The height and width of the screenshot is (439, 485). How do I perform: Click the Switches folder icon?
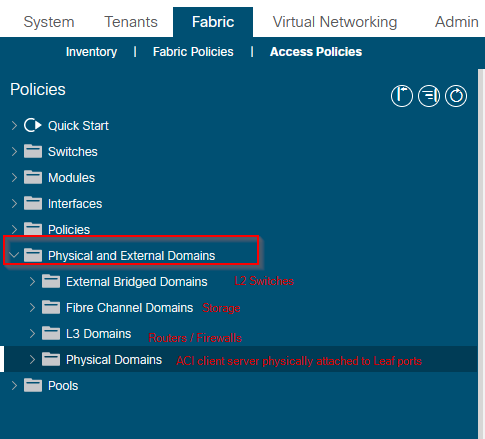33,151
